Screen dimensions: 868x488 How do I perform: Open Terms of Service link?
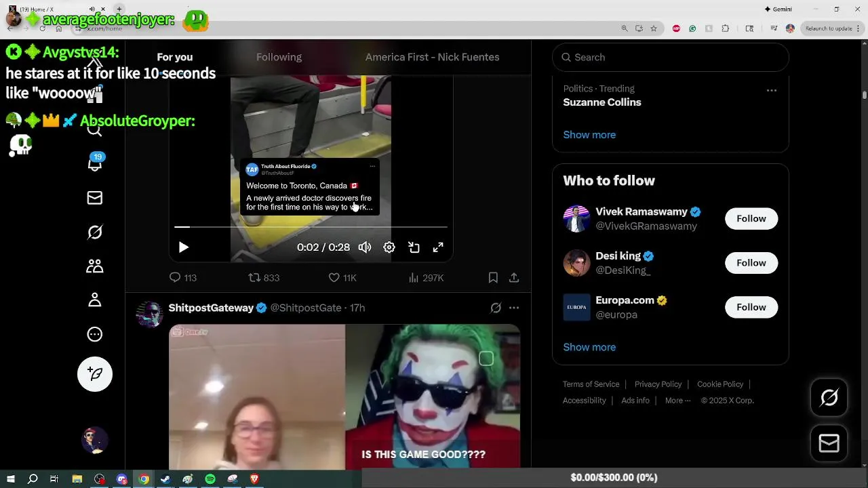591,384
